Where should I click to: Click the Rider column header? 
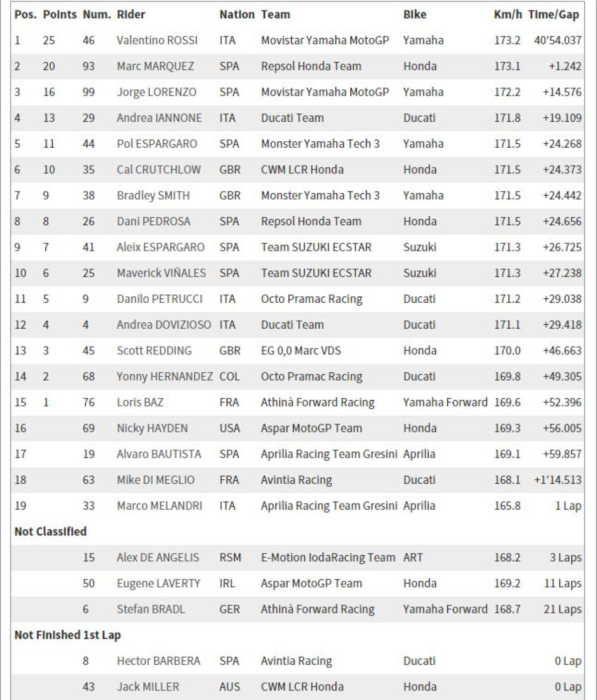[131, 15]
